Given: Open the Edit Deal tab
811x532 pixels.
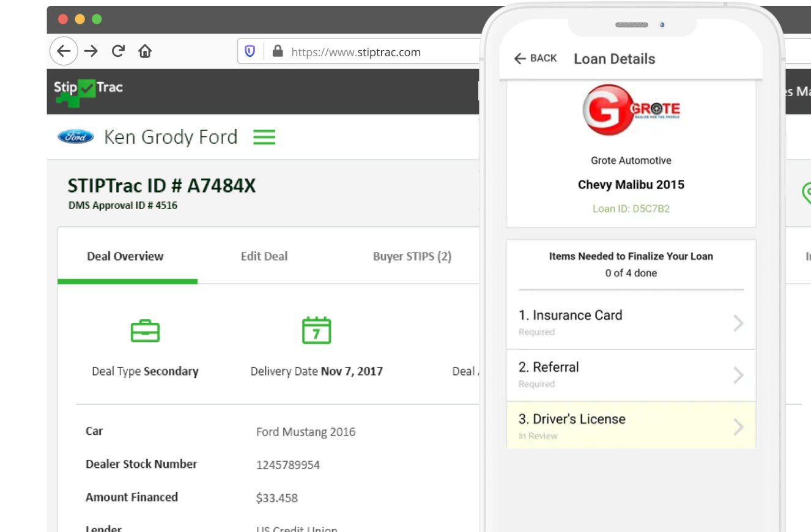Looking at the screenshot, I should [x=264, y=256].
